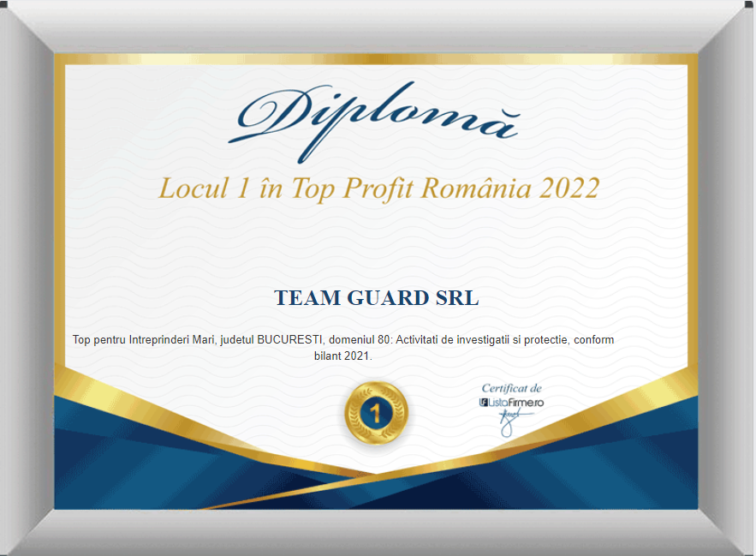Click the gold bar along the diploma top
Image resolution: width=756 pixels, height=556 pixels.
coord(377,58)
